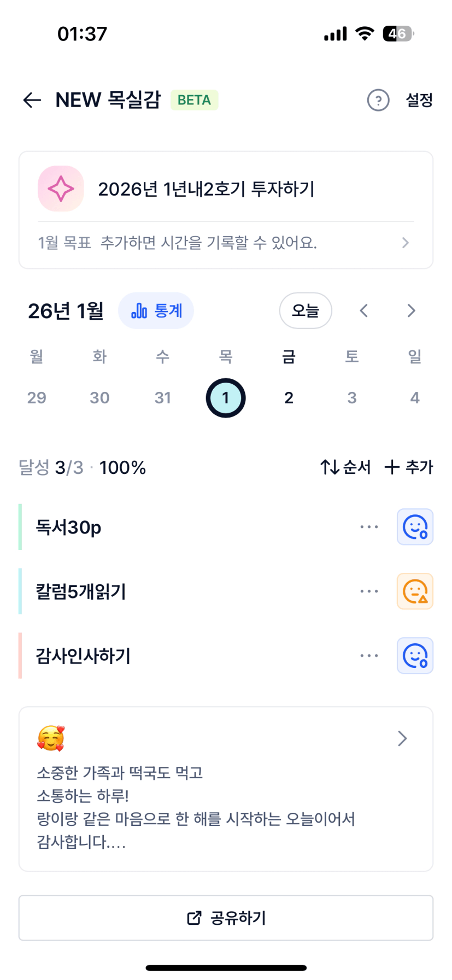Tap the heart-face emoji in the diary card

[x=51, y=738]
